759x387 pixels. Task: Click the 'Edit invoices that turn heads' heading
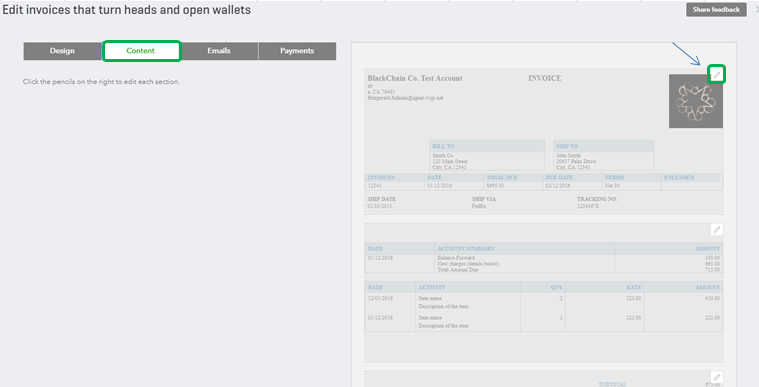(126, 10)
